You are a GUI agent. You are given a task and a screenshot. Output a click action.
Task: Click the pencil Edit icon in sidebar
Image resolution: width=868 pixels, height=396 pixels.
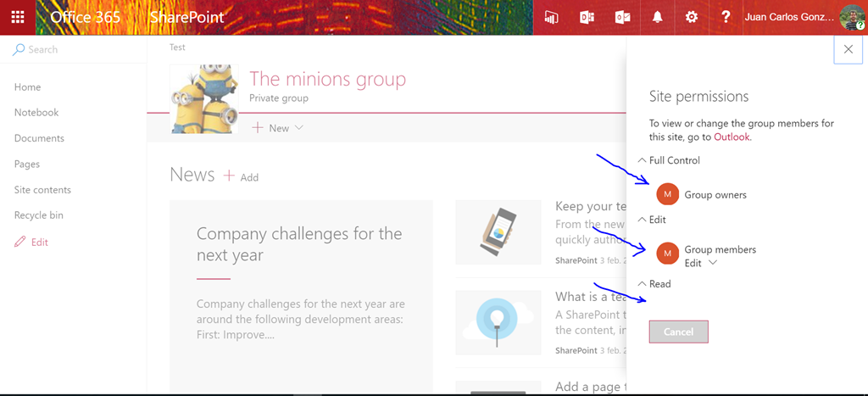(20, 242)
